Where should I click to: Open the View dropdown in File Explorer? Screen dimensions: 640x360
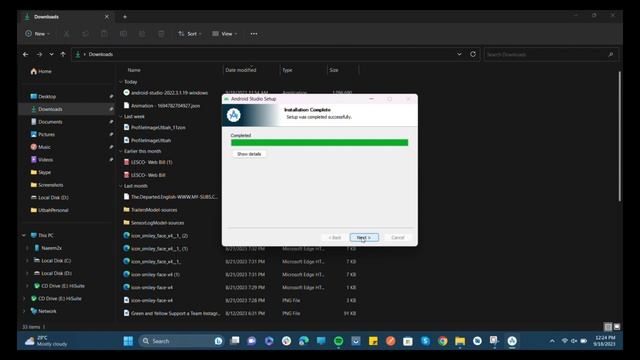tap(224, 34)
